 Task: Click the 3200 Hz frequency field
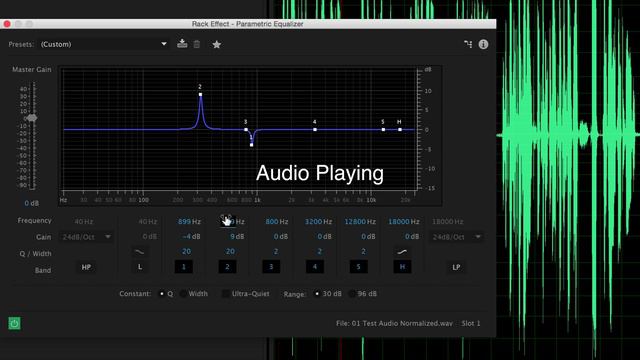tap(318, 222)
